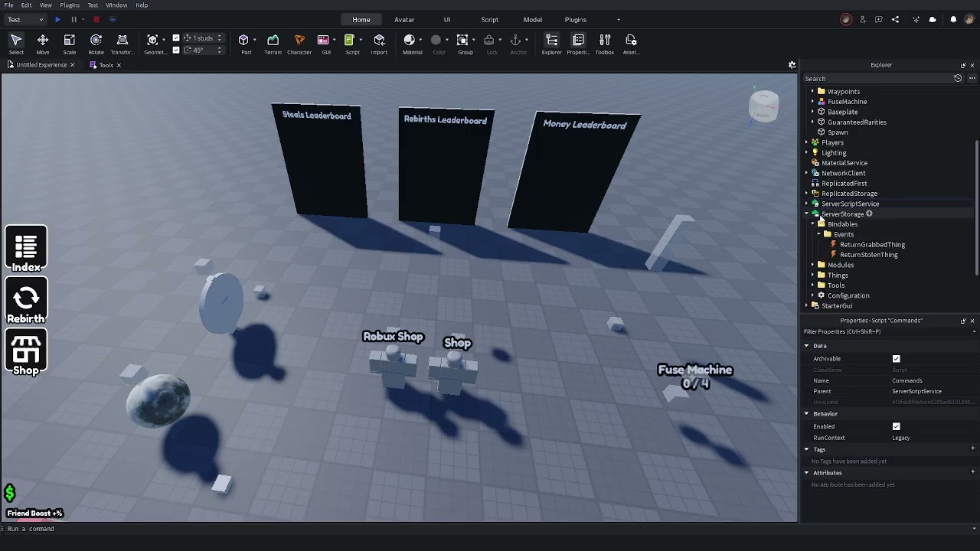Select ReturnGrabbedThing in Explorer
Viewport: 980px width, 551px height.
point(872,245)
